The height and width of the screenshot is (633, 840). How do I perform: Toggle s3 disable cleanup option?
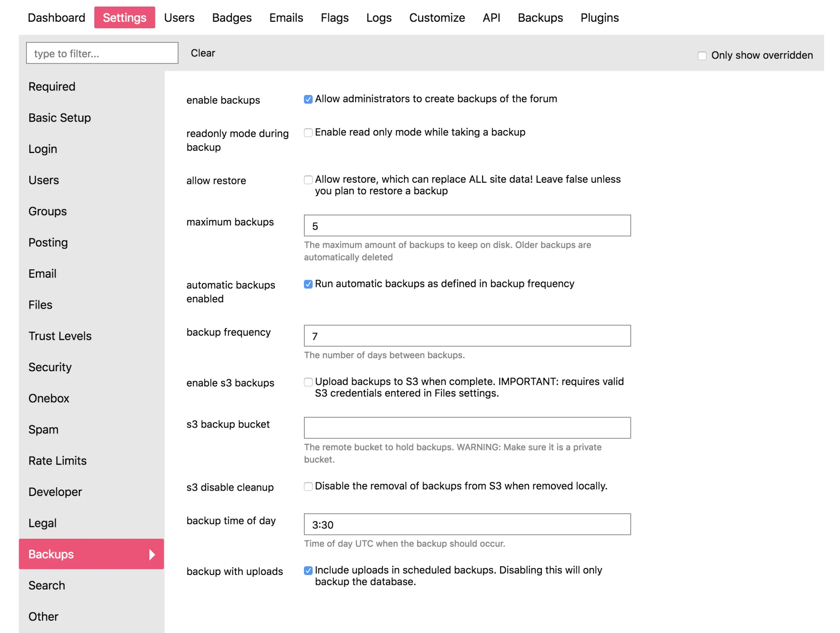[x=308, y=486]
